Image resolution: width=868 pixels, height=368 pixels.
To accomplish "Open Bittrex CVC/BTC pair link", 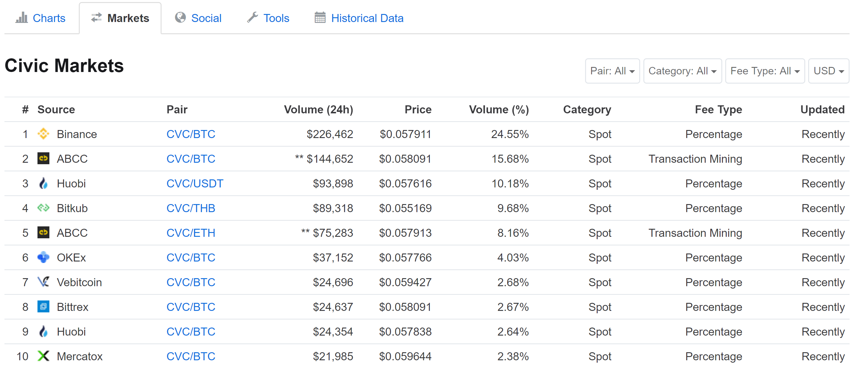I will pyautogui.click(x=191, y=307).
